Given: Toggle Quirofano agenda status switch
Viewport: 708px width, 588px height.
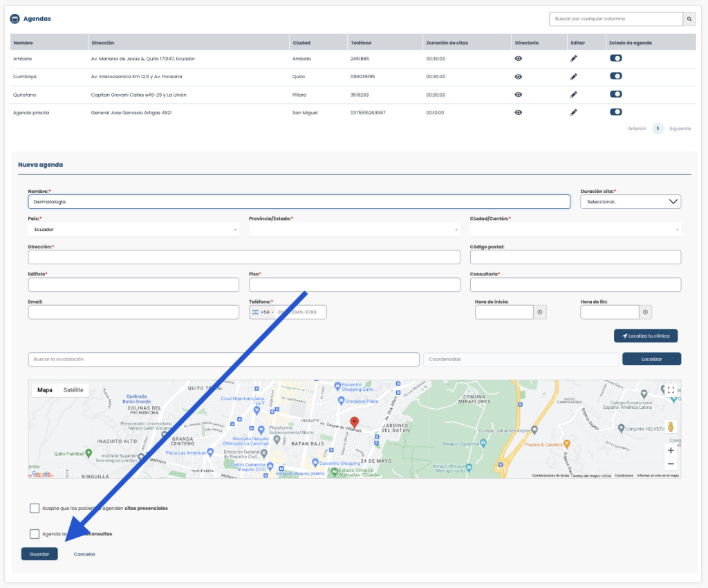Looking at the screenshot, I should pyautogui.click(x=616, y=94).
